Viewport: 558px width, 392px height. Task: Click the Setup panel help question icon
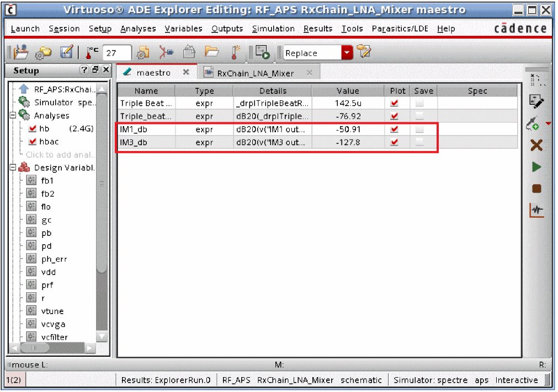(84, 69)
